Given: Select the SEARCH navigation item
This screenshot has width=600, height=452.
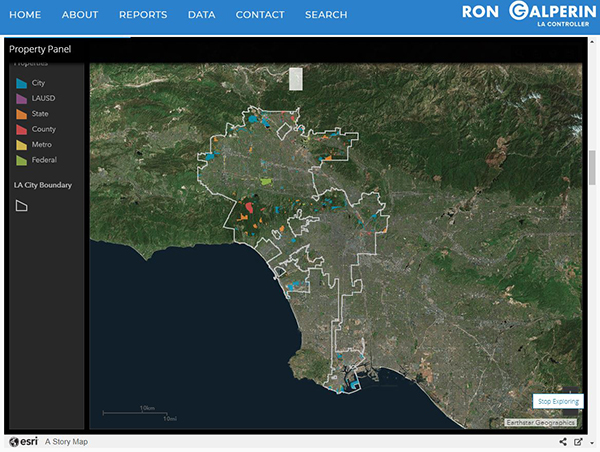Looking at the screenshot, I should point(326,15).
